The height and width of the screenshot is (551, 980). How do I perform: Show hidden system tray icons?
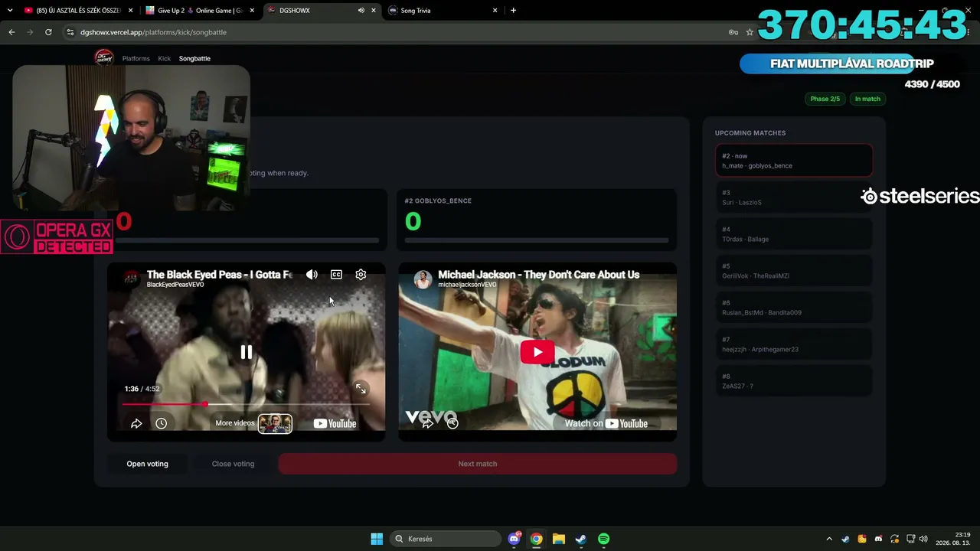pos(829,539)
